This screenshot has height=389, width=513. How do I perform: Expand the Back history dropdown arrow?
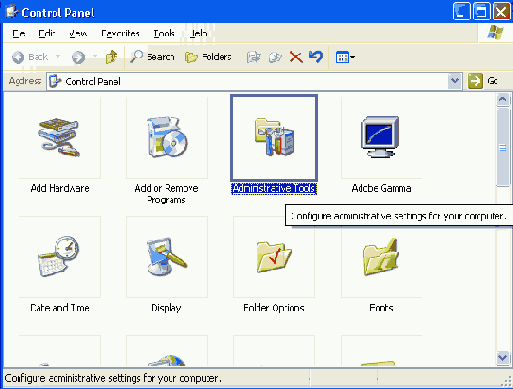click(x=58, y=57)
